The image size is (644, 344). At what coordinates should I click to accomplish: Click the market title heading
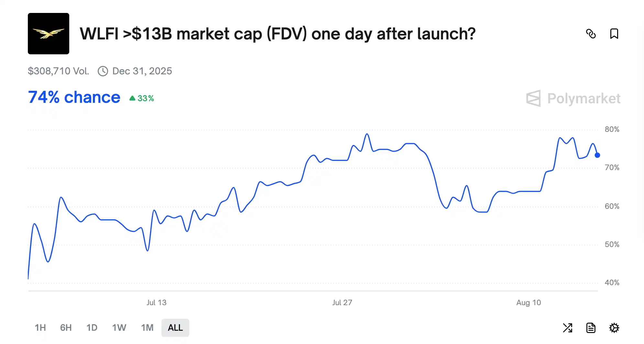[277, 34]
